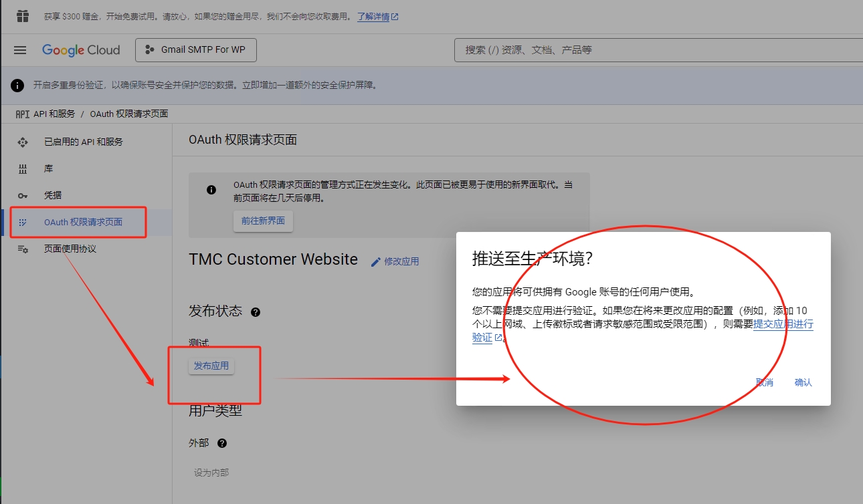Viewport: 863px width, 504px height.
Task: Click the OAuth consent screen sidebar icon
Action: pos(23,222)
